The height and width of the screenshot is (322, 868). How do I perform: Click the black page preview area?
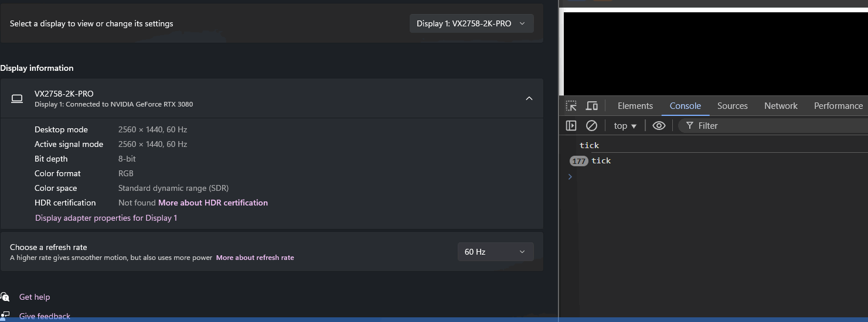[716, 53]
